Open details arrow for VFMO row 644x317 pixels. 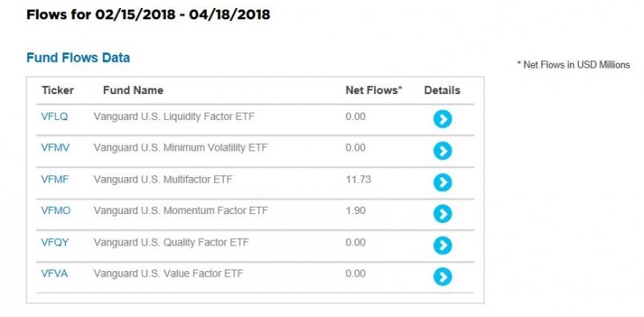click(x=442, y=213)
